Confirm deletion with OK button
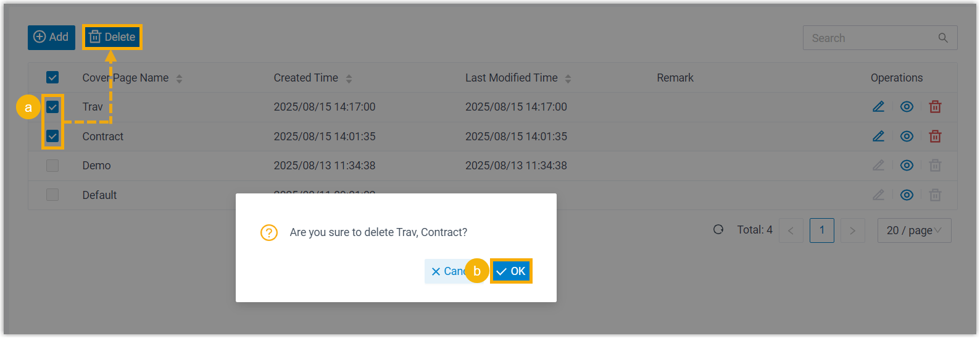The width and height of the screenshot is (980, 338). pos(511,271)
